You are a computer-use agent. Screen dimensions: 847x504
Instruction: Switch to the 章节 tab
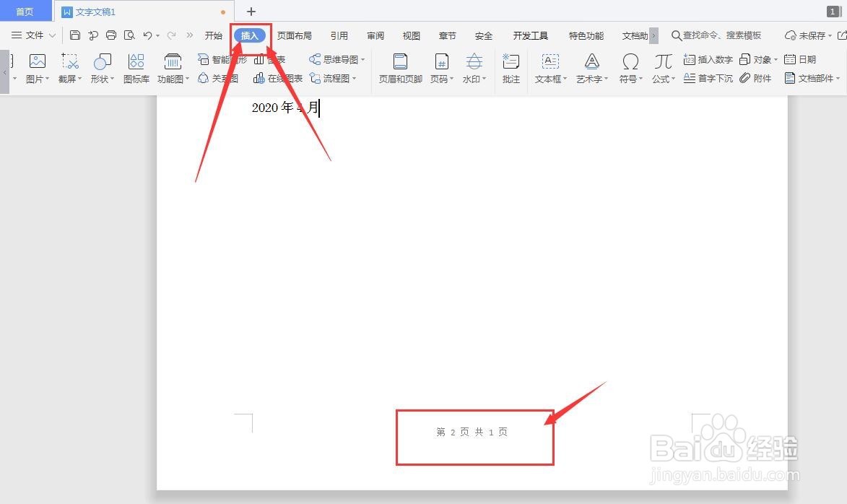click(x=447, y=35)
